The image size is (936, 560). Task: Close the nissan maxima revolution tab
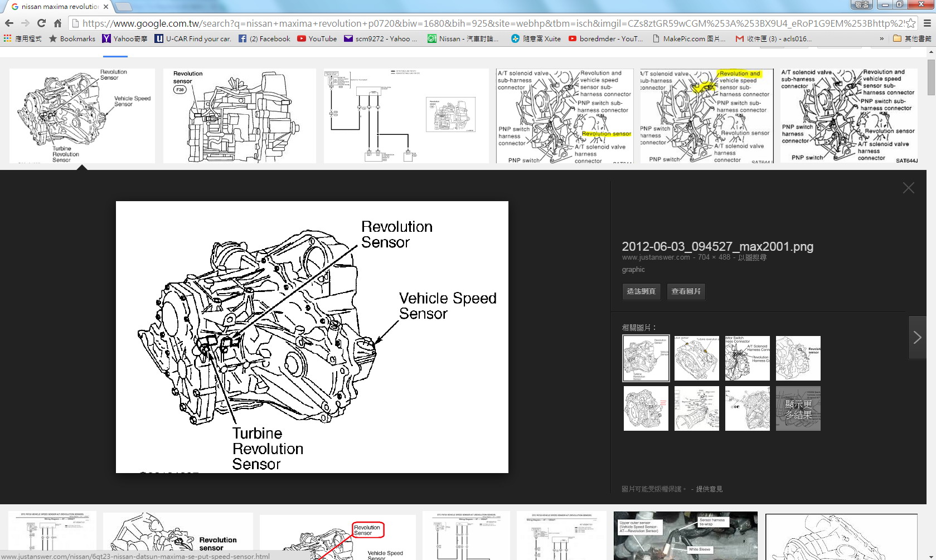tap(106, 7)
